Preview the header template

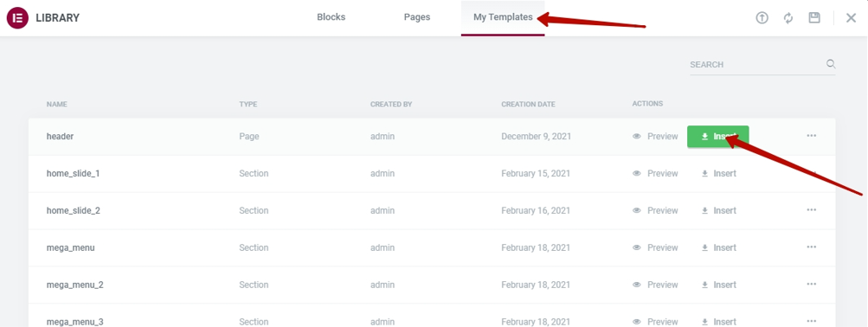[655, 136]
